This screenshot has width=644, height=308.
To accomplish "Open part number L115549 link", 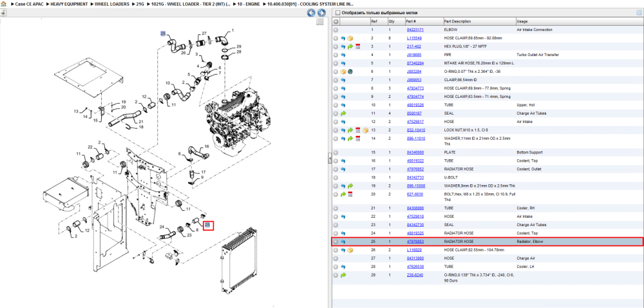I will click(414, 38).
